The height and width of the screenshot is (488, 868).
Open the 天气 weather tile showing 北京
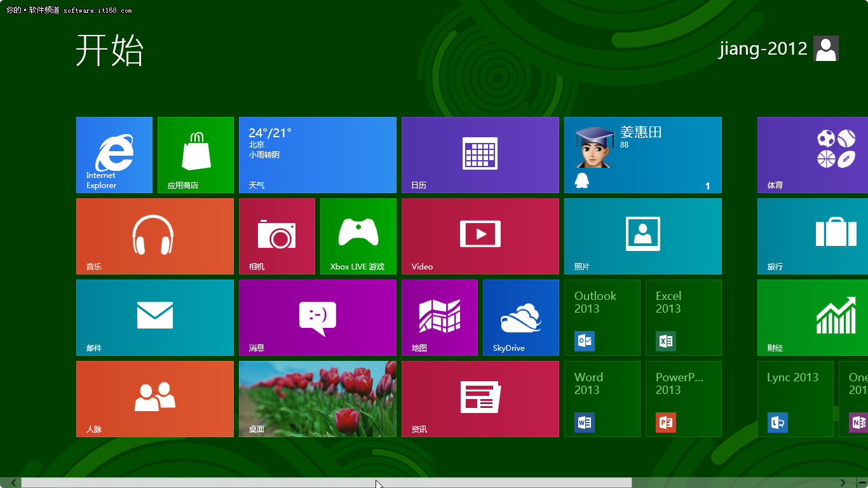318,155
